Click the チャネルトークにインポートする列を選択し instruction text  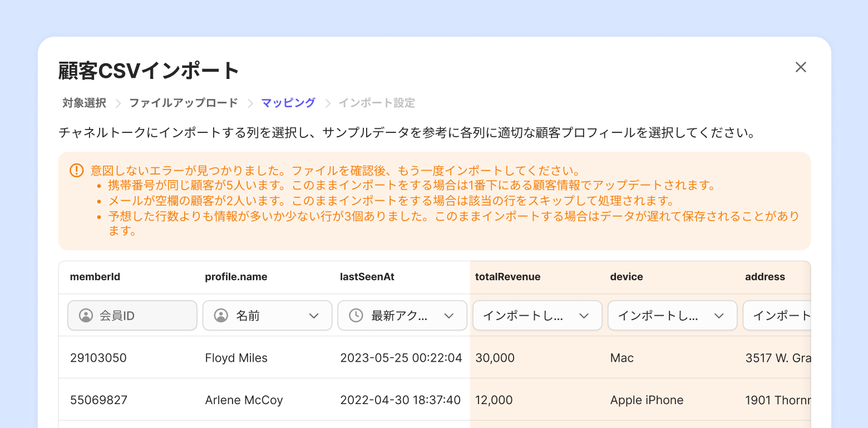click(407, 133)
